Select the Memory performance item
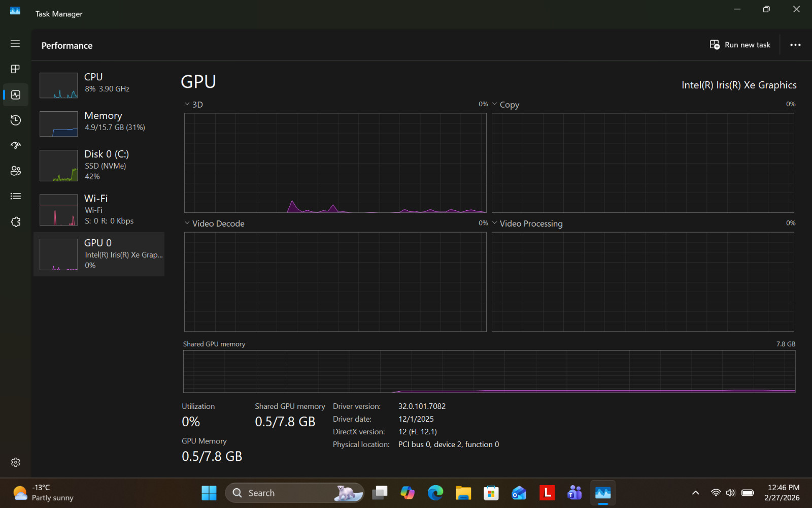 click(x=99, y=123)
